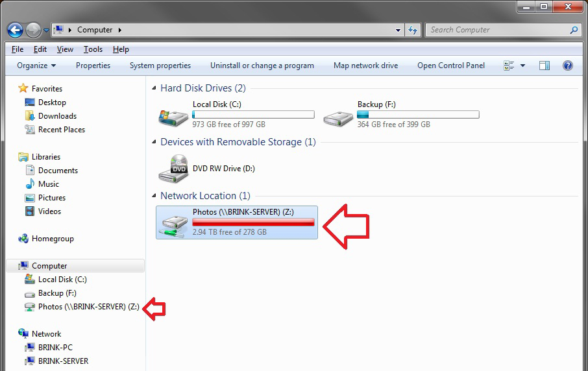Click the '364 GB free of 399 GB' text
This screenshot has width=588, height=371.
tap(394, 125)
